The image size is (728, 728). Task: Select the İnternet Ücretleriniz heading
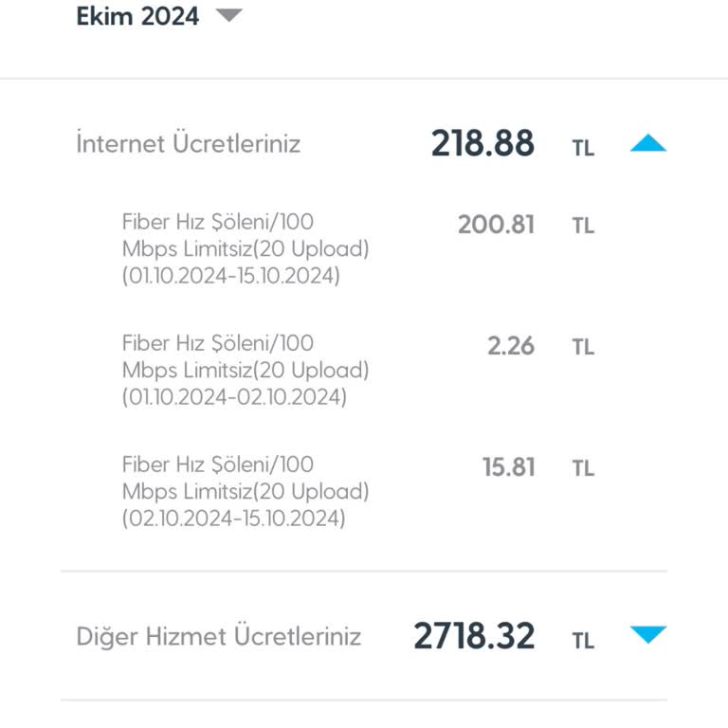click(189, 144)
